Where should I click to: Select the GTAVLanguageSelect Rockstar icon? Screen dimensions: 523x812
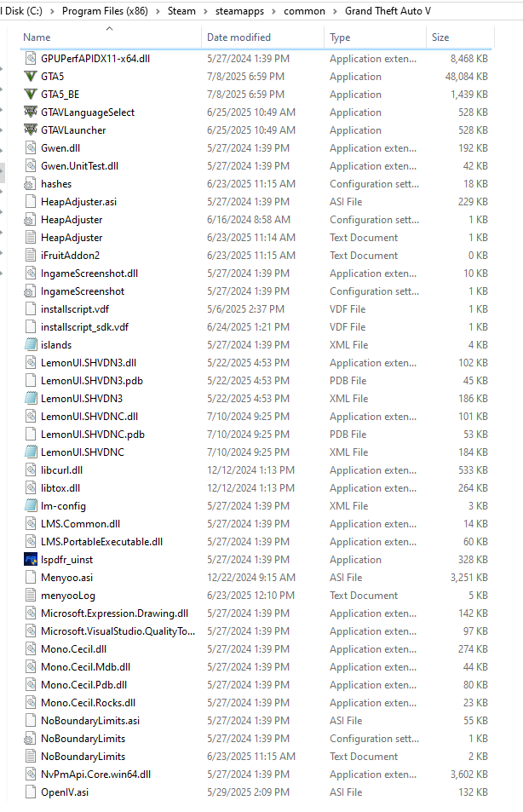point(31,112)
